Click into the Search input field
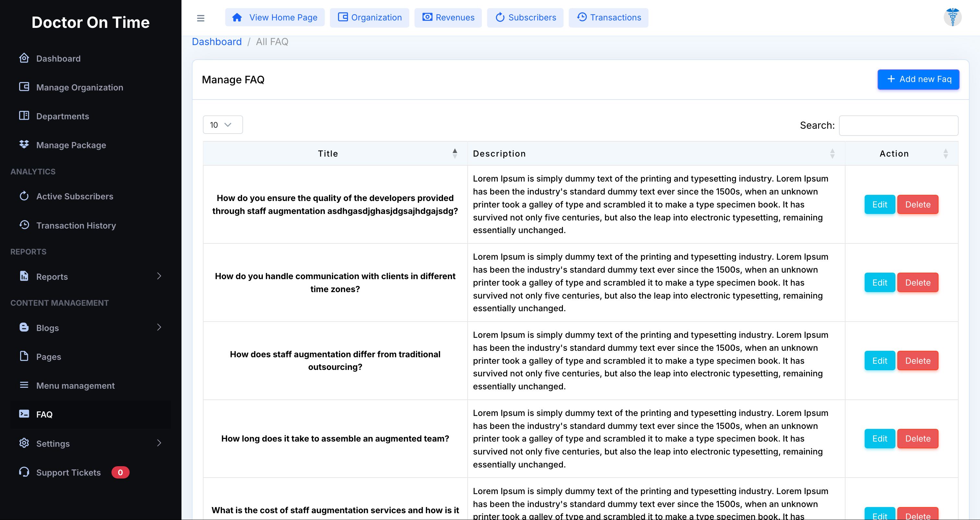This screenshot has width=980, height=520. coord(898,125)
